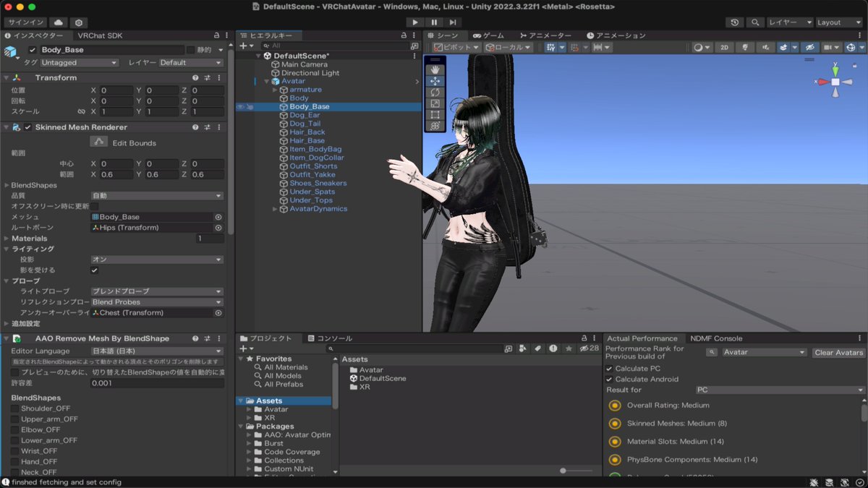Select the Rect tool in scene toolbar
Screen dimensions: 868x488
(435, 114)
